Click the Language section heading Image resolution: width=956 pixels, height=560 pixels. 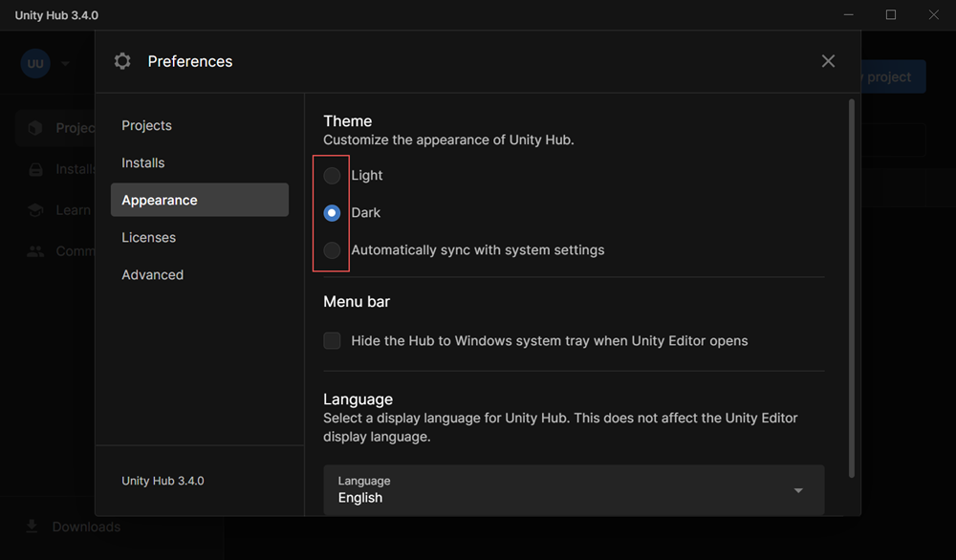(358, 399)
